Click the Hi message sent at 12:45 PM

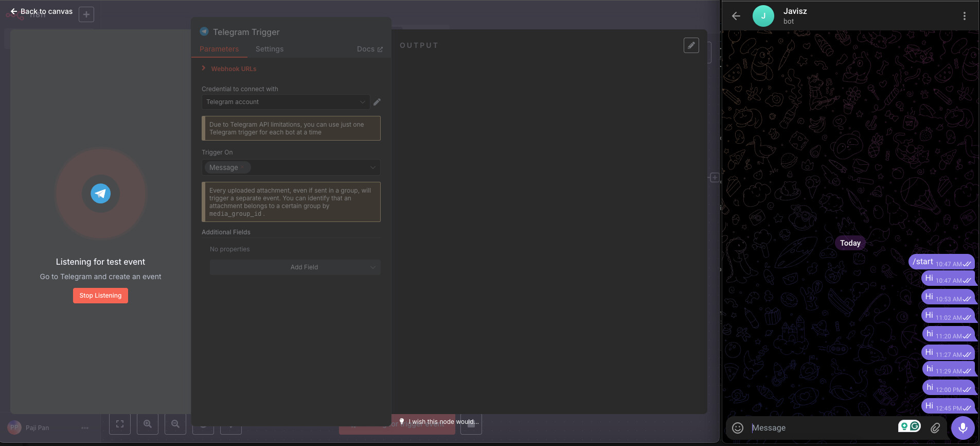click(x=948, y=406)
